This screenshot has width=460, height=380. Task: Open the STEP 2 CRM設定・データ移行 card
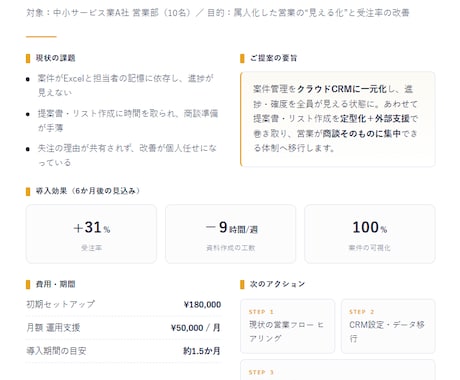click(x=388, y=326)
